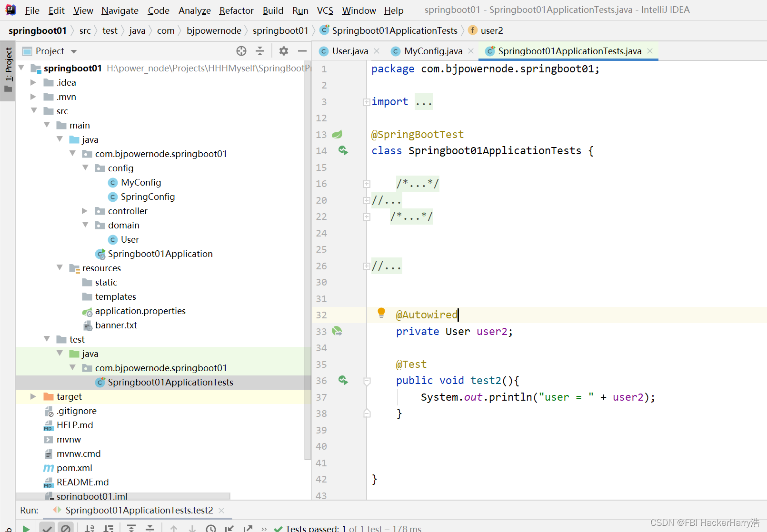The image size is (767, 532).
Task: Click the collapse all icon in Project panel
Action: pos(260,51)
